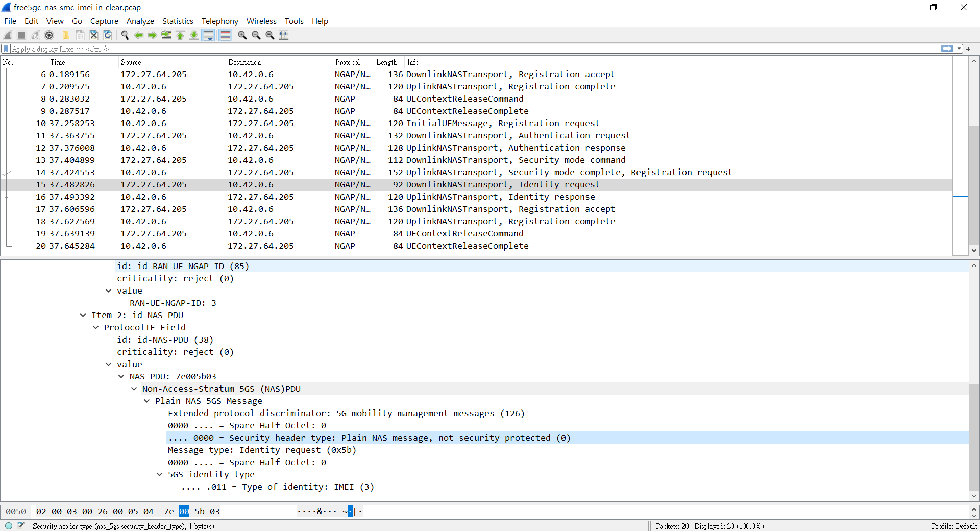980x531 pixels.
Task: Collapse Plain NAS 5GS Message node
Action: coord(146,401)
